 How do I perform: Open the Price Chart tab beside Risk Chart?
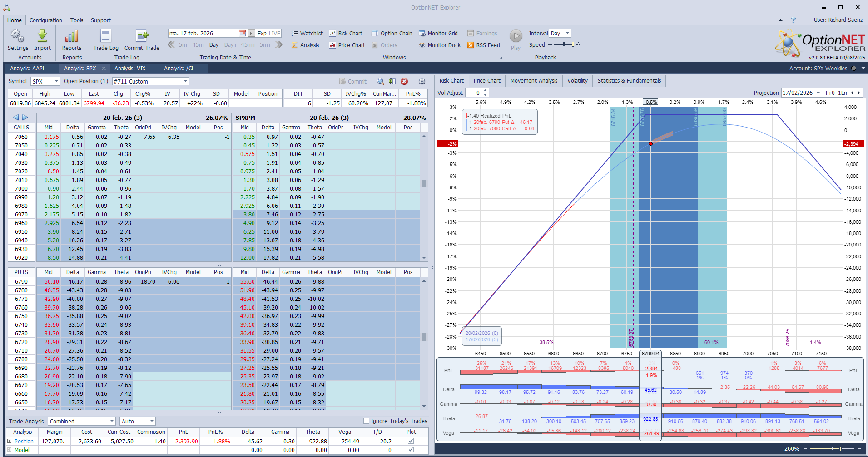487,81
